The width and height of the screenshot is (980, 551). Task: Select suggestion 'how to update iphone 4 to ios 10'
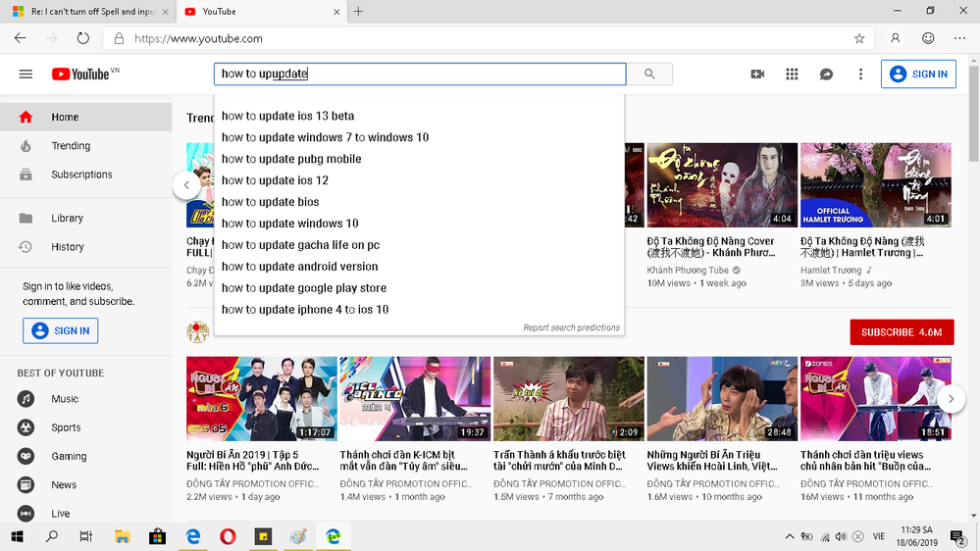point(419,310)
